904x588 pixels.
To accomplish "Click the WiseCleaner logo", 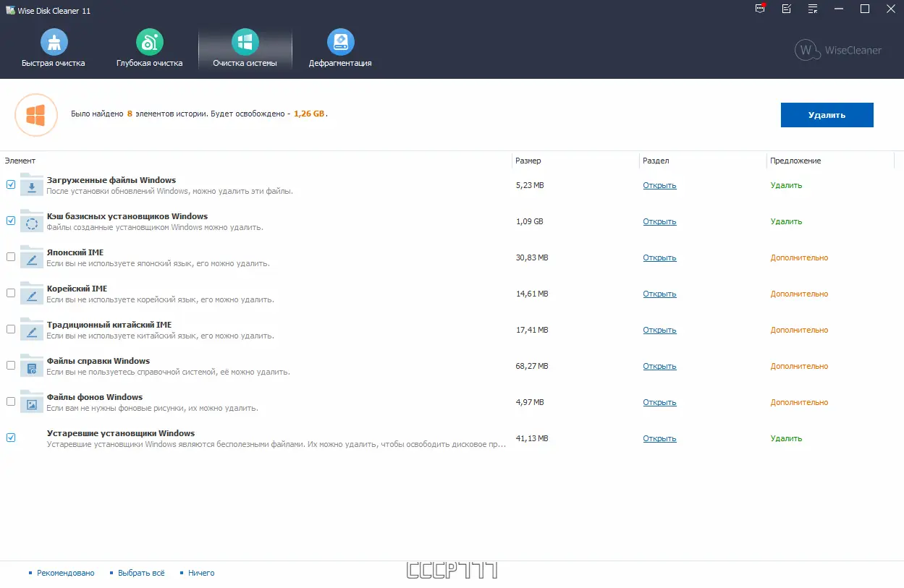I will tap(838, 50).
